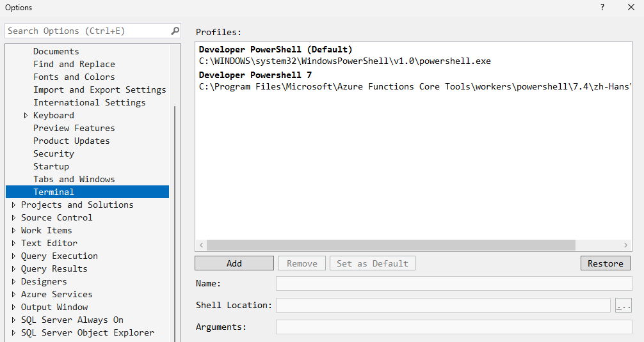Click the horizontal scrollbar in Profiles list
This screenshot has width=644, height=342.
point(390,245)
